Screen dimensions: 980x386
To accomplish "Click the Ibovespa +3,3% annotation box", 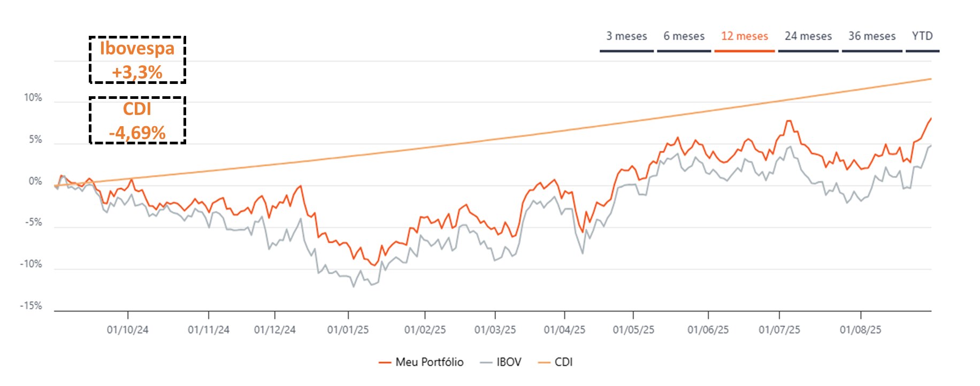I will coord(137,59).
